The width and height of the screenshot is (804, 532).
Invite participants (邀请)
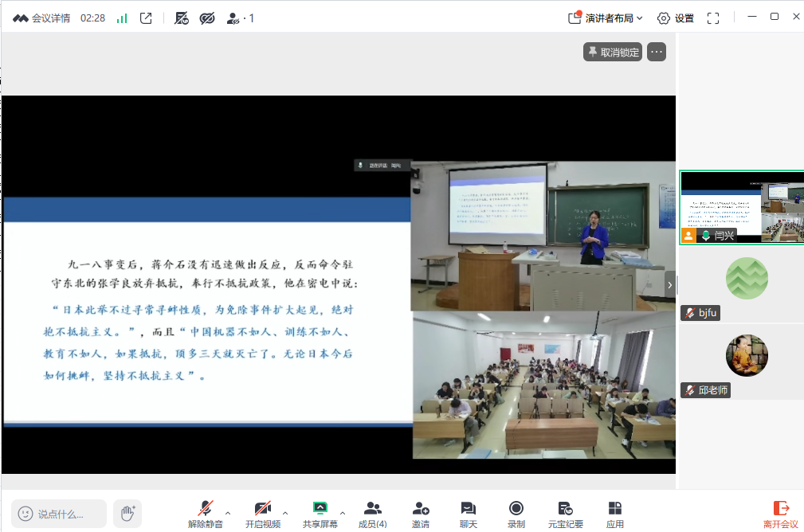click(421, 514)
